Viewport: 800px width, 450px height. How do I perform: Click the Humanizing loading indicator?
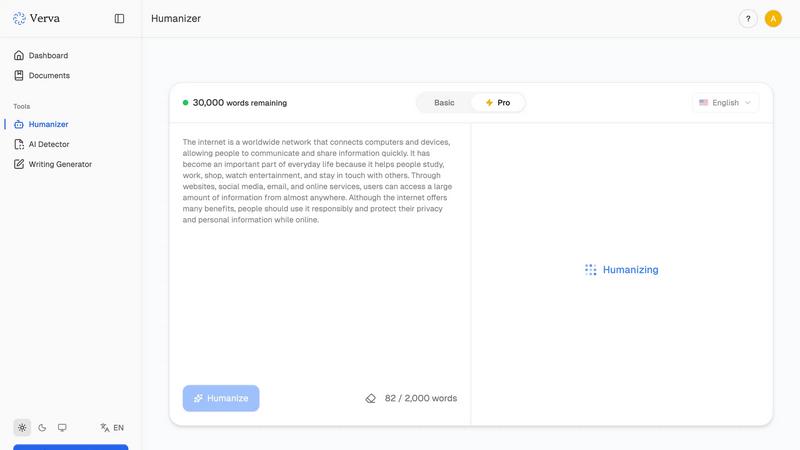(x=621, y=269)
